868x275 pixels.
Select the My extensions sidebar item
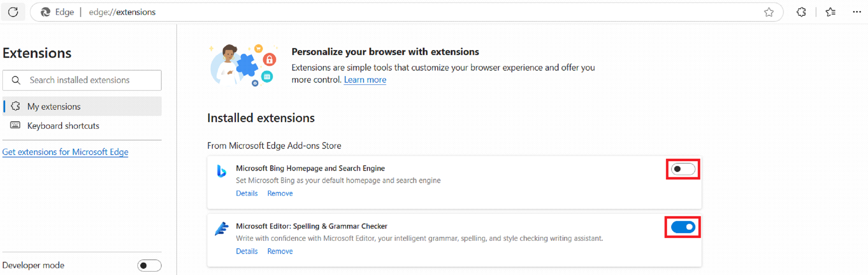tap(82, 106)
